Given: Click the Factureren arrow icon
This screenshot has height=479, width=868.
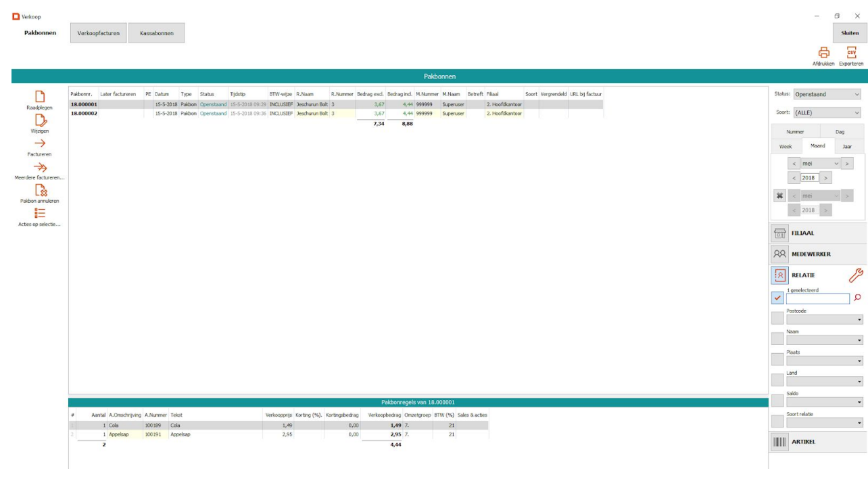Looking at the screenshot, I should tap(39, 143).
